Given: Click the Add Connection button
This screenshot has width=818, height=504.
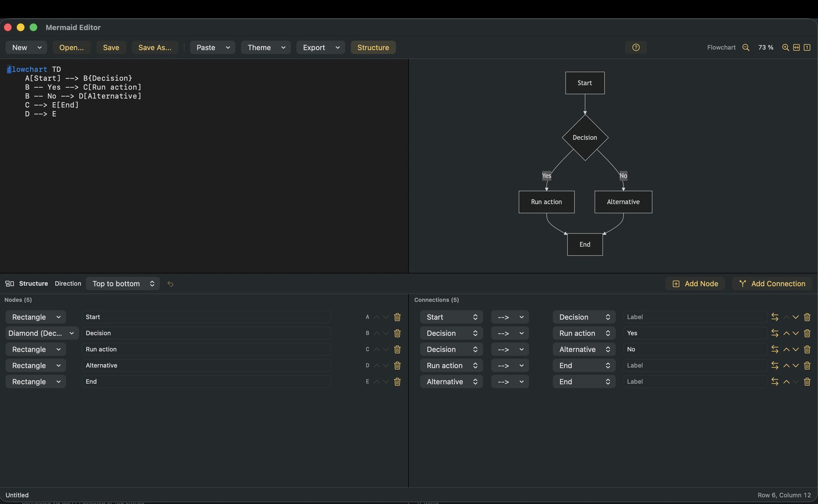Looking at the screenshot, I should click(772, 284).
